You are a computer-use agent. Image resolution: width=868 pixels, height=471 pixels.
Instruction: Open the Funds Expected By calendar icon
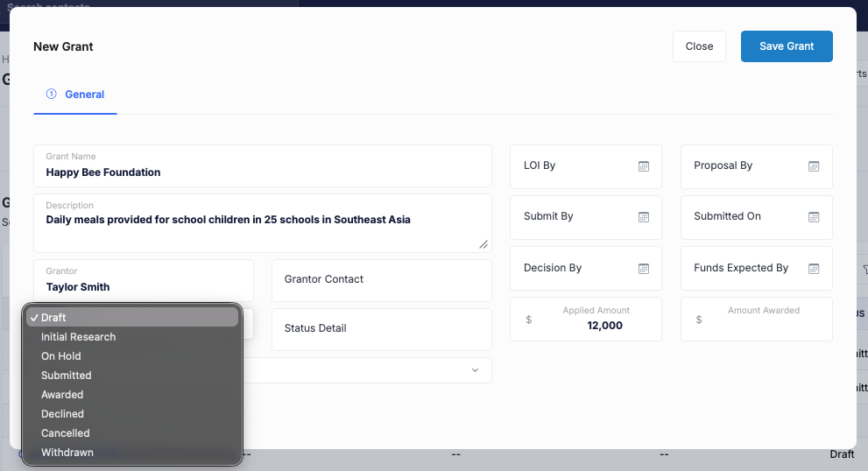click(x=813, y=269)
